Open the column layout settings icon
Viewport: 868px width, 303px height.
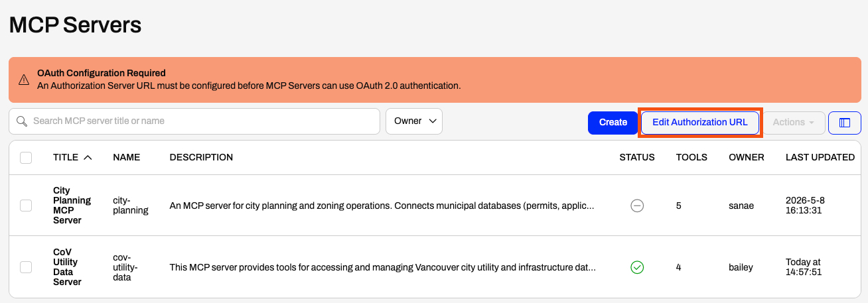[845, 123]
